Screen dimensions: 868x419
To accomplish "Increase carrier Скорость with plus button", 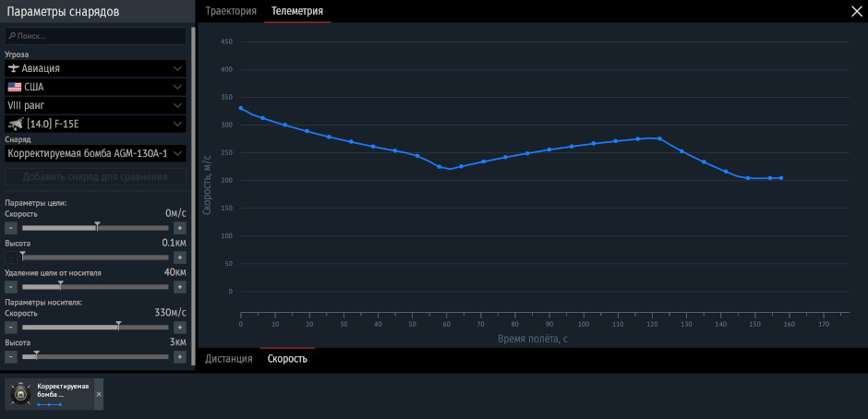I will click(x=180, y=327).
